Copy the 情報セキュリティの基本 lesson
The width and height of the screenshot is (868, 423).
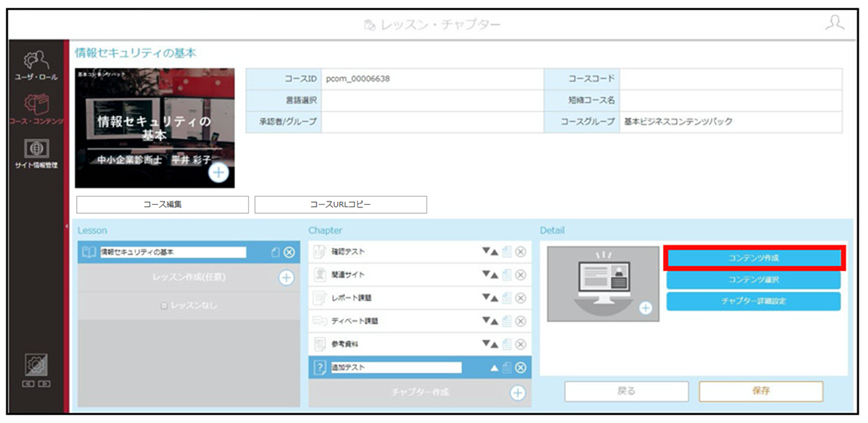[275, 252]
